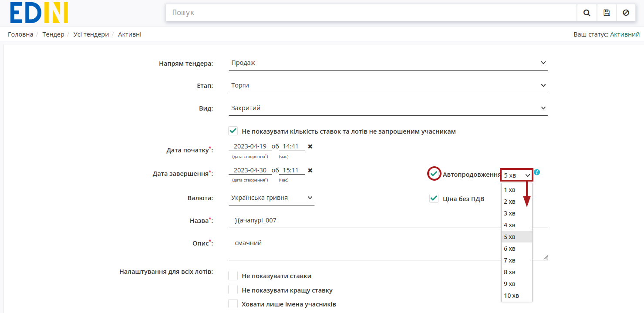
Task: Select '4 хв' from the list
Action: 517,225
